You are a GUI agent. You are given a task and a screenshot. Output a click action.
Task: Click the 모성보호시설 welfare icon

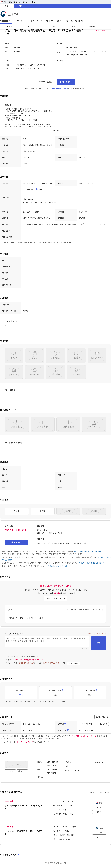pos(55,372)
